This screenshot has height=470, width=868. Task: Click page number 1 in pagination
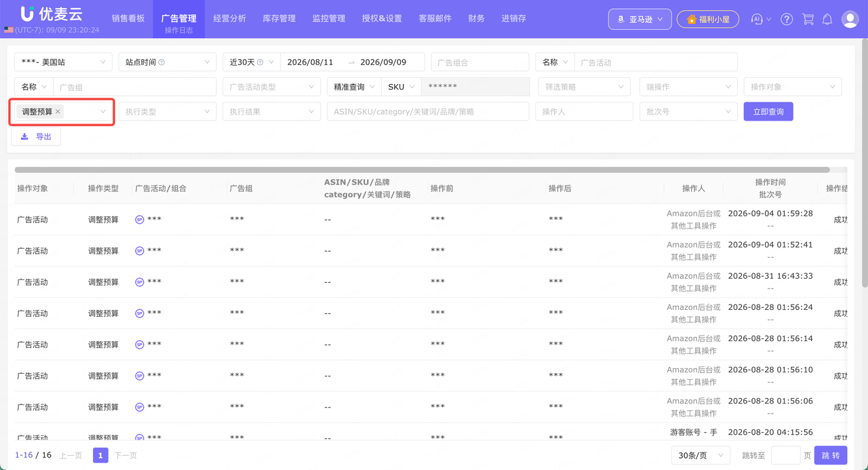pos(100,456)
